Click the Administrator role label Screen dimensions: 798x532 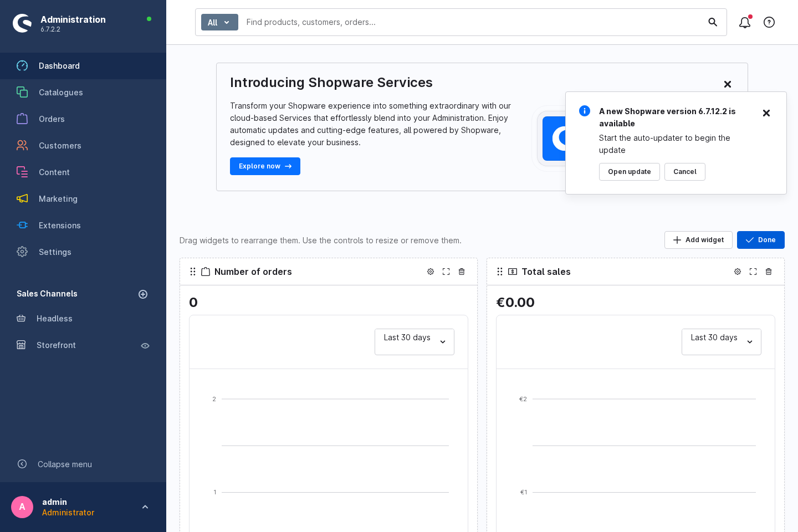click(68, 513)
